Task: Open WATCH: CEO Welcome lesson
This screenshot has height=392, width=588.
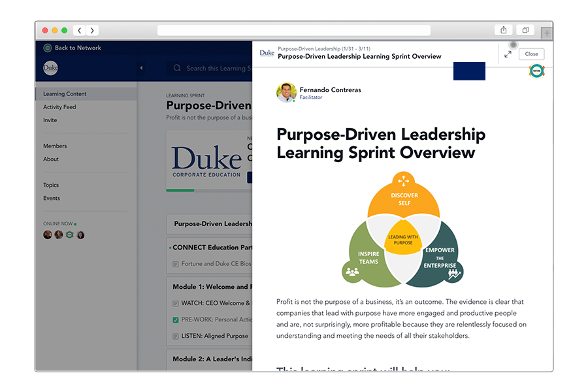Action: click(216, 303)
